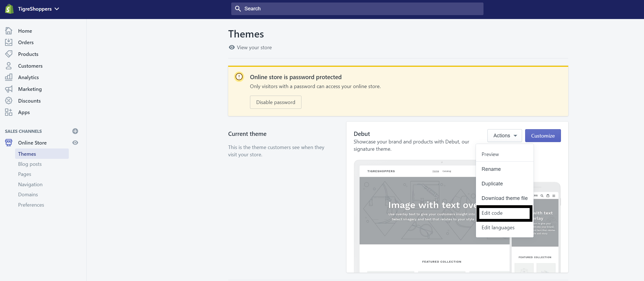Click the Home icon in the sidebar
Image resolution: width=644 pixels, height=281 pixels.
(9, 31)
